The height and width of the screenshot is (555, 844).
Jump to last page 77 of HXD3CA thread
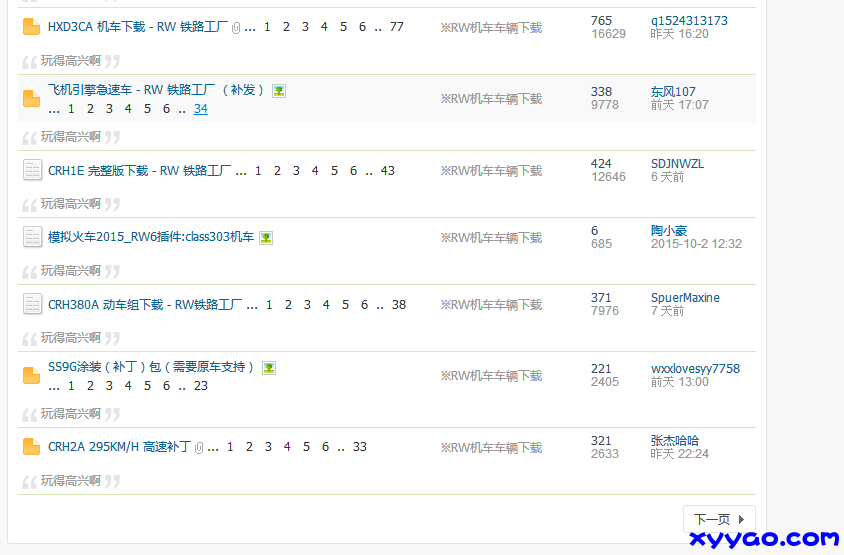[397, 27]
